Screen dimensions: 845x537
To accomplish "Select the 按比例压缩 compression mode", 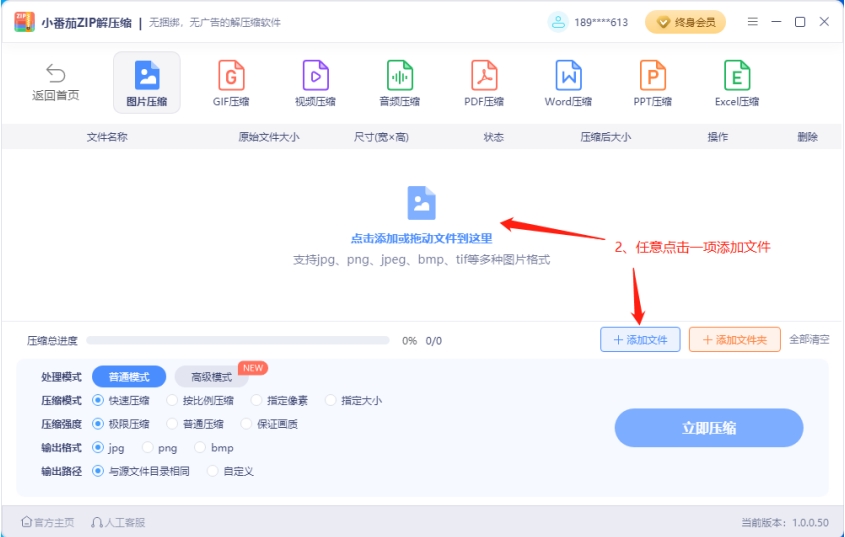I will (x=173, y=401).
